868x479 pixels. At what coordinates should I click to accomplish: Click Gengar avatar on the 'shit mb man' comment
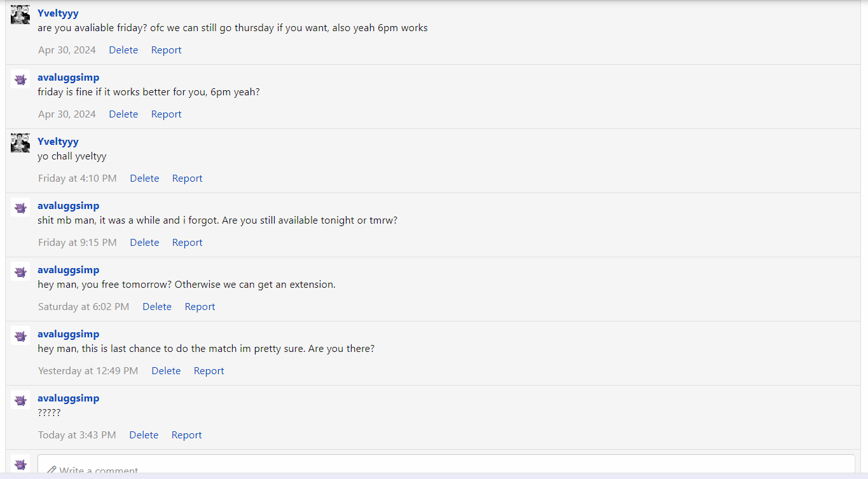(20, 207)
